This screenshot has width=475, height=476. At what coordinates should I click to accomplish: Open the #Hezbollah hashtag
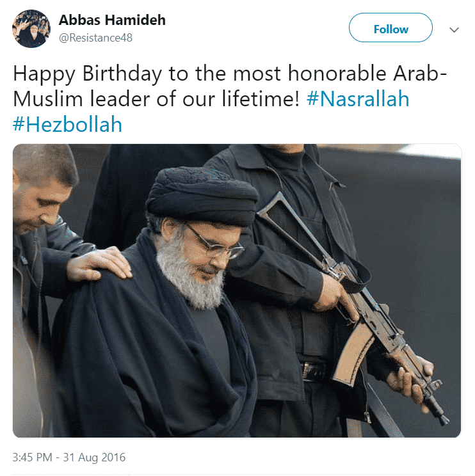(67, 125)
